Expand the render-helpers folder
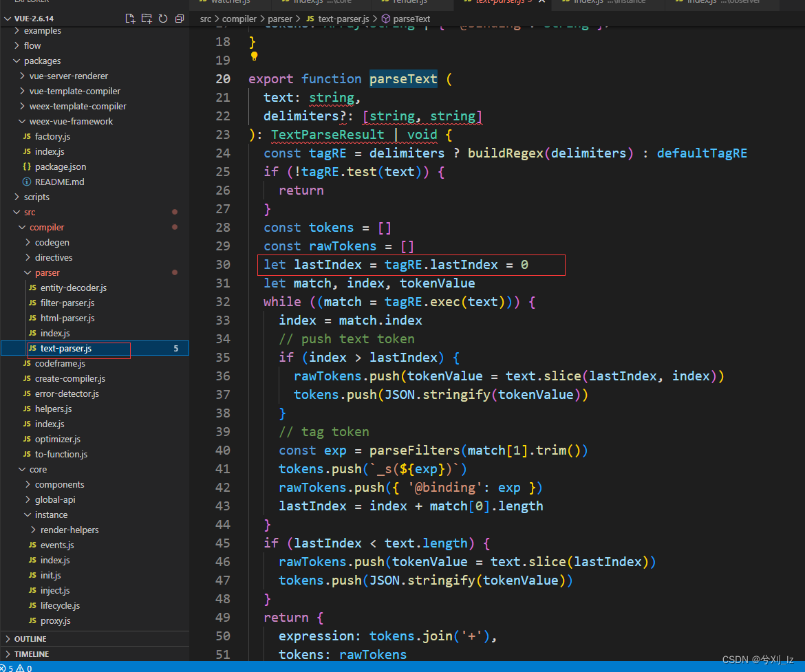The height and width of the screenshot is (672, 805). tap(34, 530)
